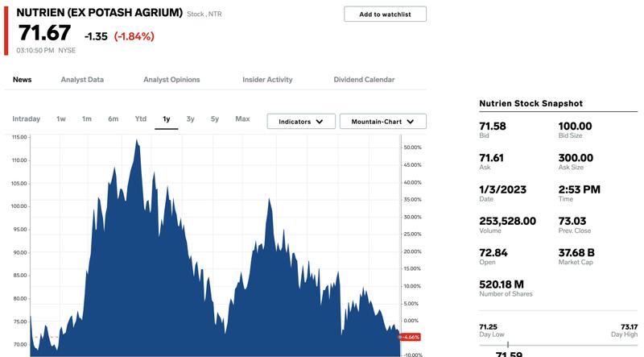
Task: Open the Mountain-Chart type dropdown
Action: click(383, 122)
